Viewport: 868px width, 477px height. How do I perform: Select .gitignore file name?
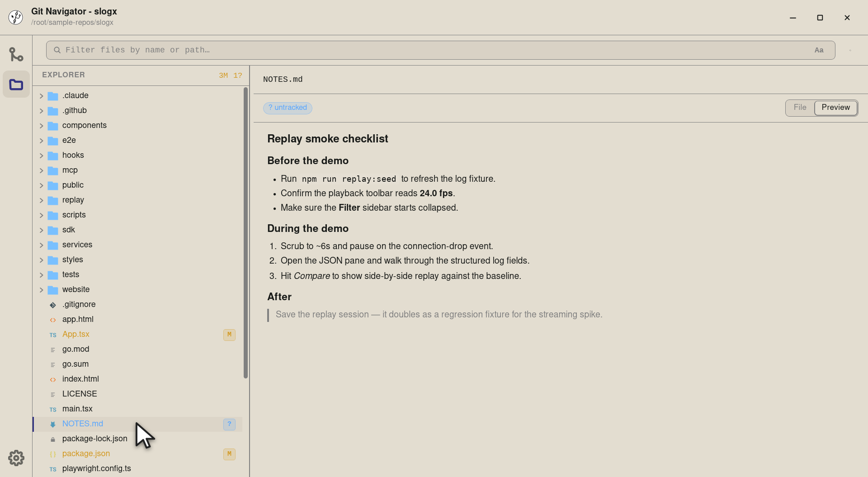click(79, 304)
